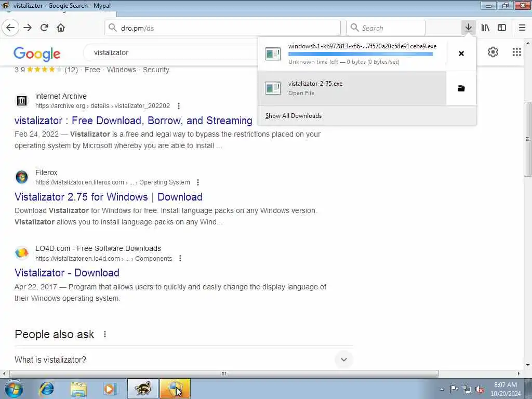Open Action Center flag in tray
532x399 pixels.
(x=454, y=389)
